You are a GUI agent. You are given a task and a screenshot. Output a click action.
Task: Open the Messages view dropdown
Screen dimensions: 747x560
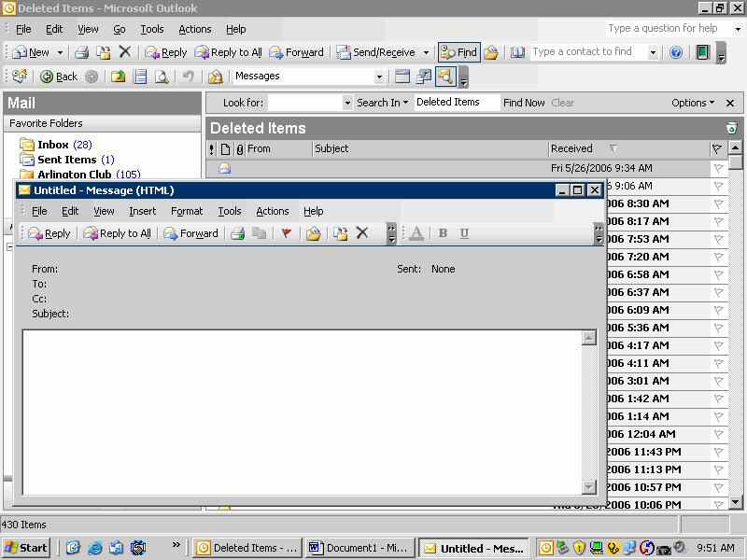point(379,77)
